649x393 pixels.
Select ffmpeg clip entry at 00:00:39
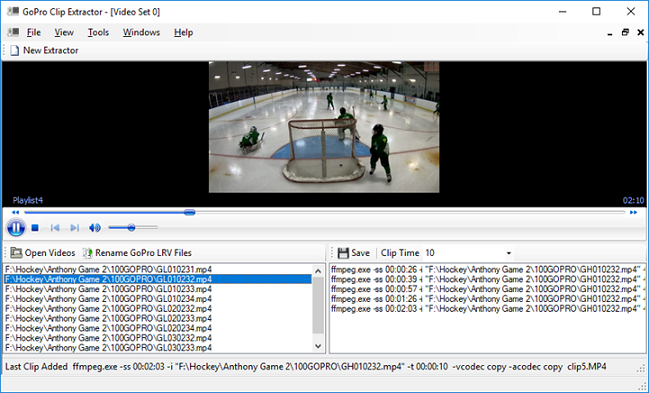488,279
